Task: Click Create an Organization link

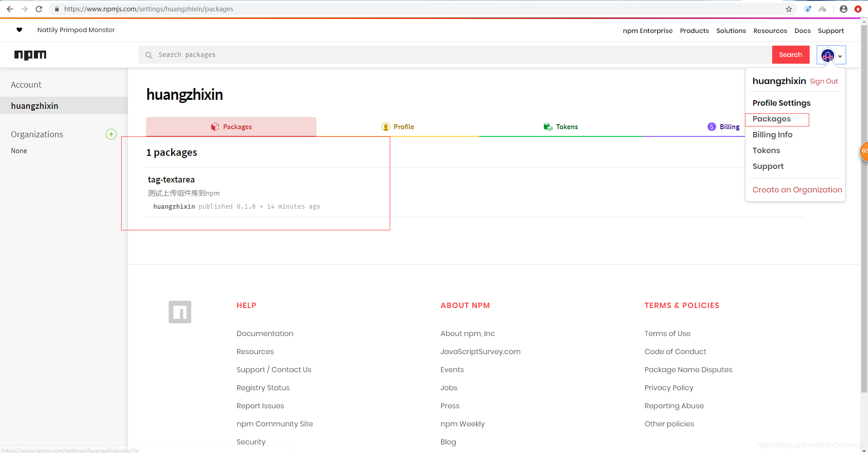Action: 797,190
